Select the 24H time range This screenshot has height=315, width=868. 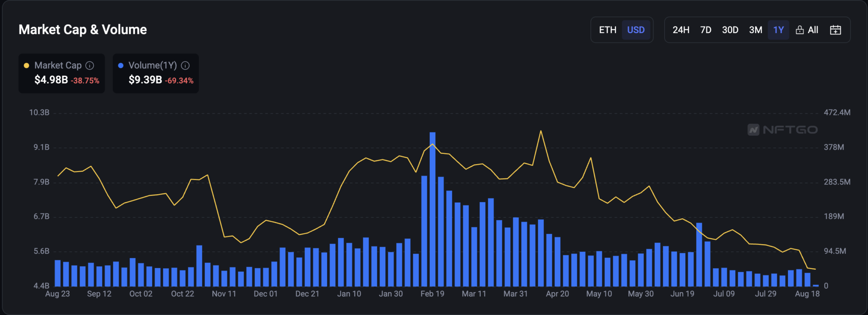coord(681,30)
